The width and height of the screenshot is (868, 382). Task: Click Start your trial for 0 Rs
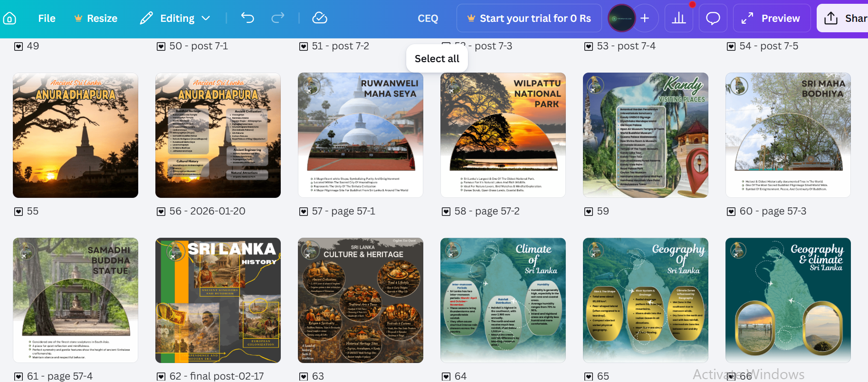(x=529, y=18)
